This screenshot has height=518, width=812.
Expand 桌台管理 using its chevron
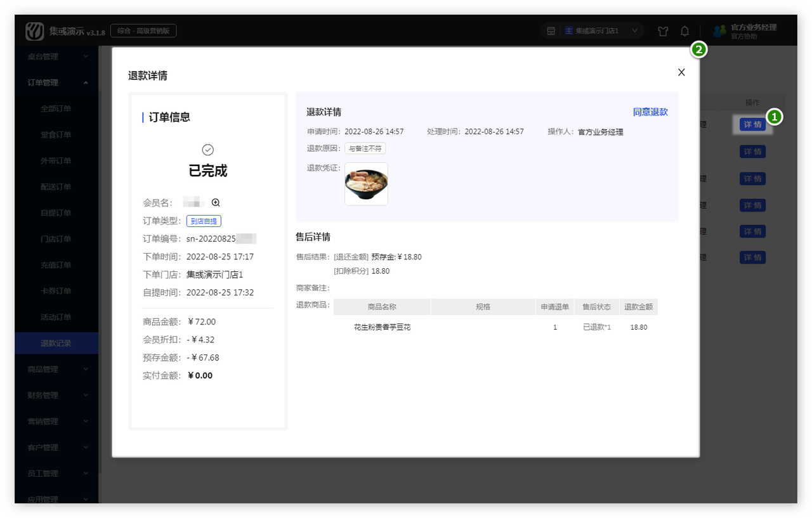coord(86,56)
